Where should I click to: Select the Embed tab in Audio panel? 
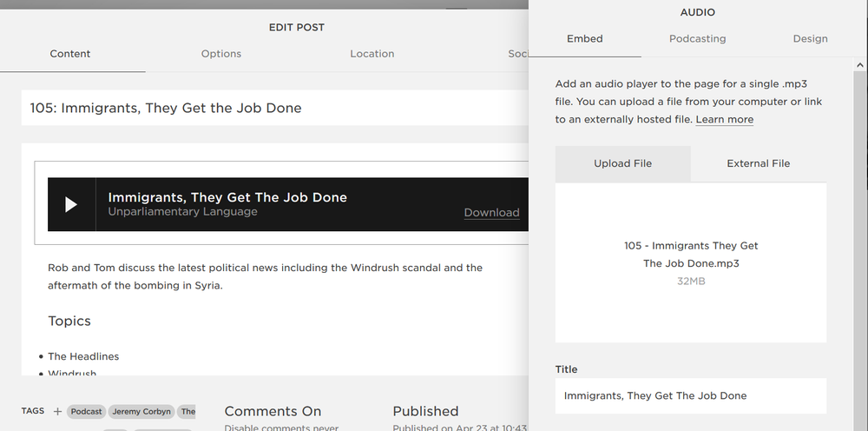coord(584,39)
